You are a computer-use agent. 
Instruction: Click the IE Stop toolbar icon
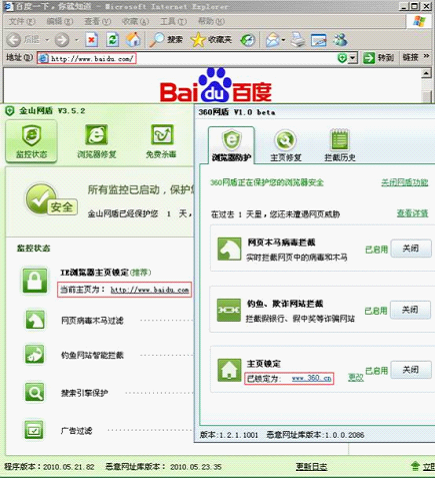[91, 40]
